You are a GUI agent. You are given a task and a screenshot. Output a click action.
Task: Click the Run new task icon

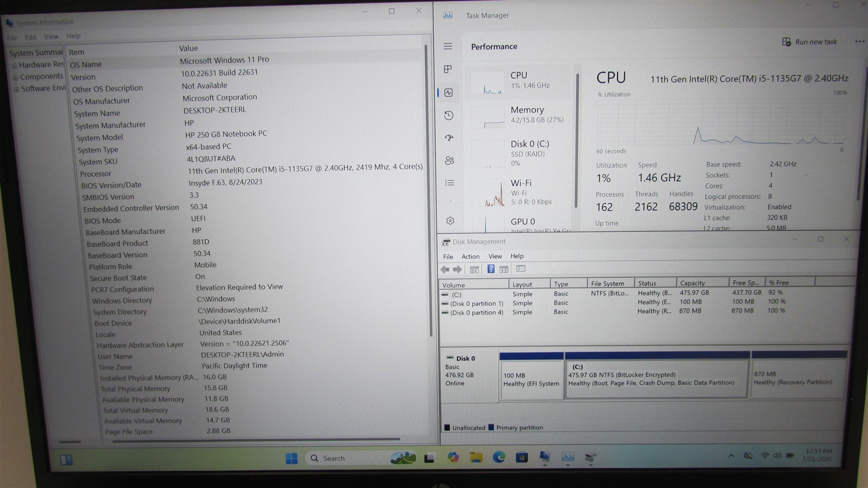[x=786, y=42]
